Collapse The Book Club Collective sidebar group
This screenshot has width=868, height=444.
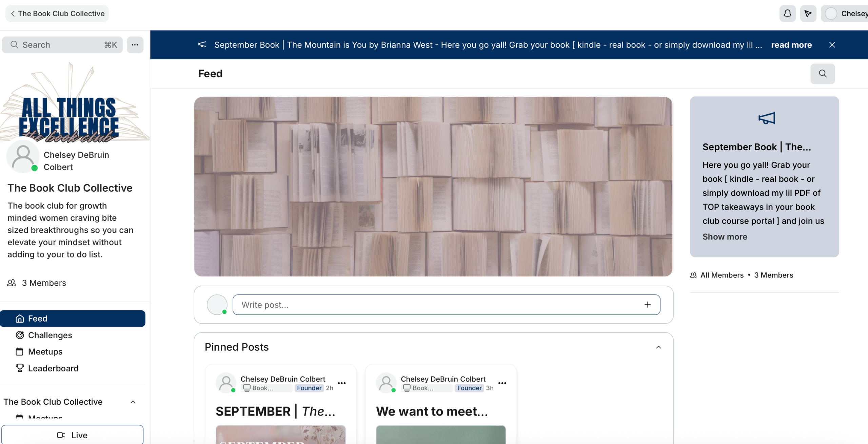point(133,402)
